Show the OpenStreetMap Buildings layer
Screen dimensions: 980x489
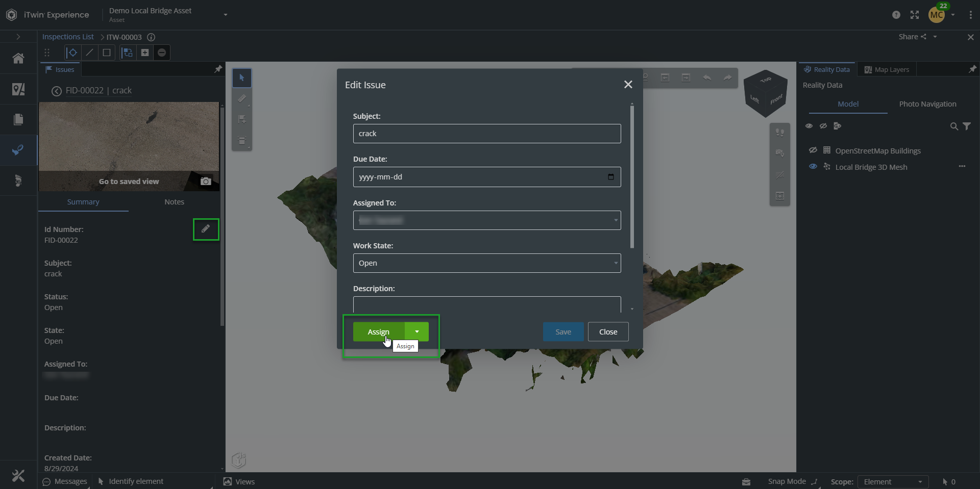pyautogui.click(x=813, y=150)
